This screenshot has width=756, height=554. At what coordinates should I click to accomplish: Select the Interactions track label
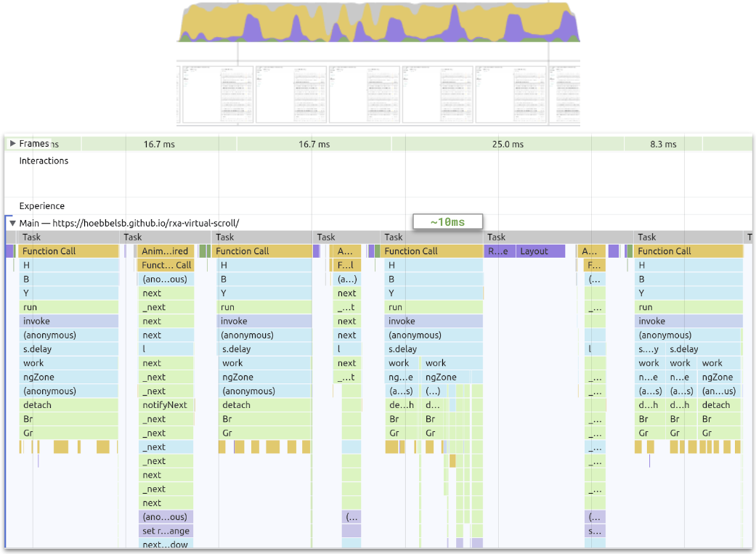coord(44,160)
